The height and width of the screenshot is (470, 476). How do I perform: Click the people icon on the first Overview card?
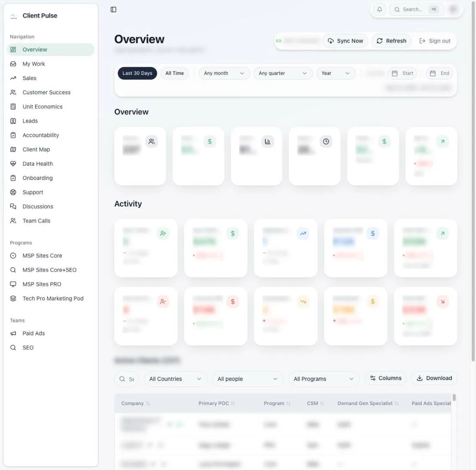click(x=152, y=141)
